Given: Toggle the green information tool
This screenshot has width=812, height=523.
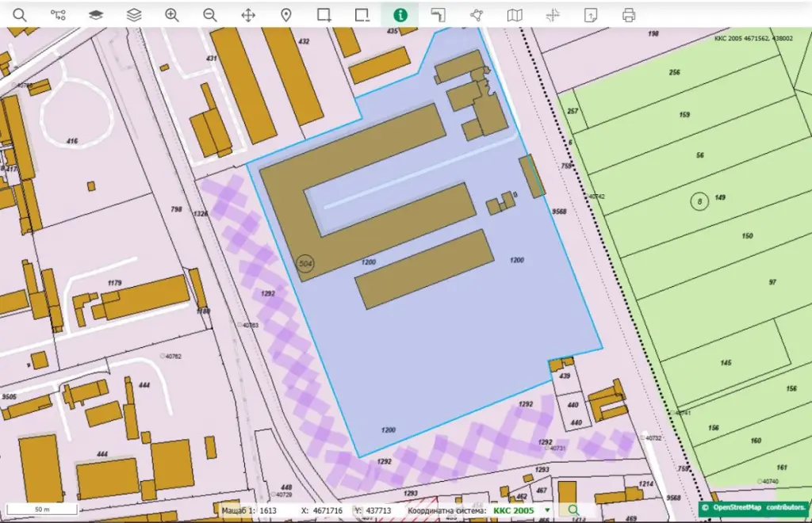Looking at the screenshot, I should pyautogui.click(x=400, y=14).
